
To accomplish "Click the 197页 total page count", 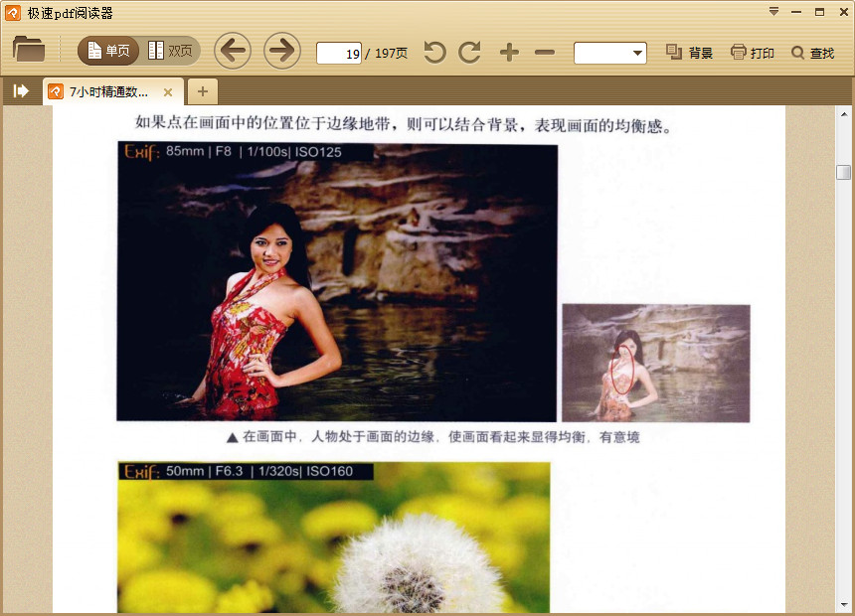I will coord(392,54).
